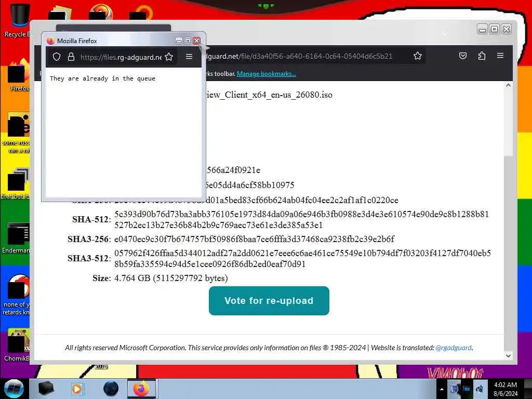Click the Vote for re-upload button

tap(269, 301)
